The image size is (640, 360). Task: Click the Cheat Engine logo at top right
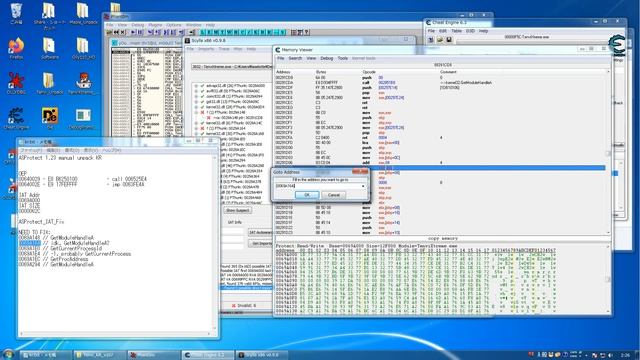pyautogui.click(x=616, y=44)
